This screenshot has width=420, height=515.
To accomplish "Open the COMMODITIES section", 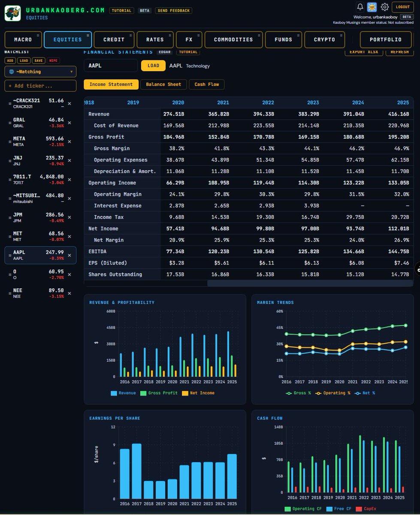I will 233,39.
